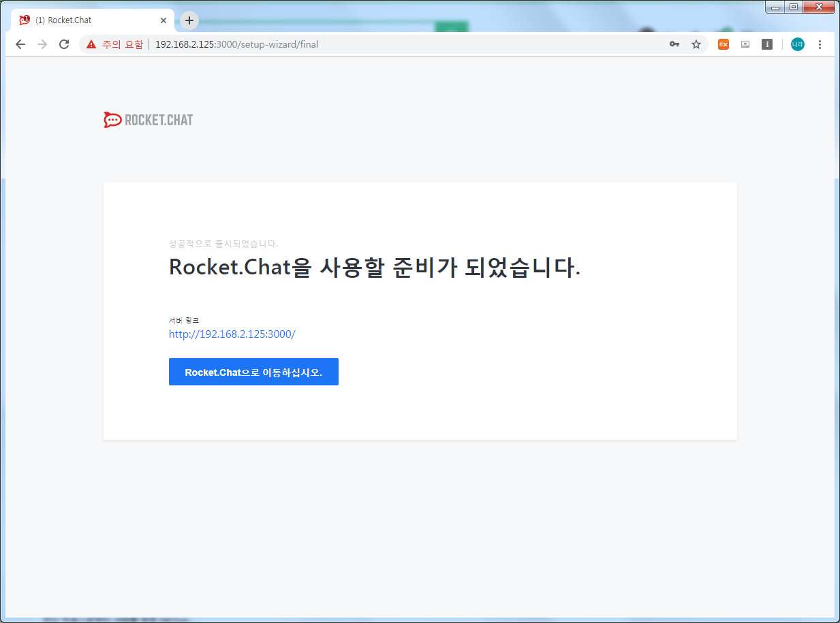Click the dark square I extension icon

[767, 44]
